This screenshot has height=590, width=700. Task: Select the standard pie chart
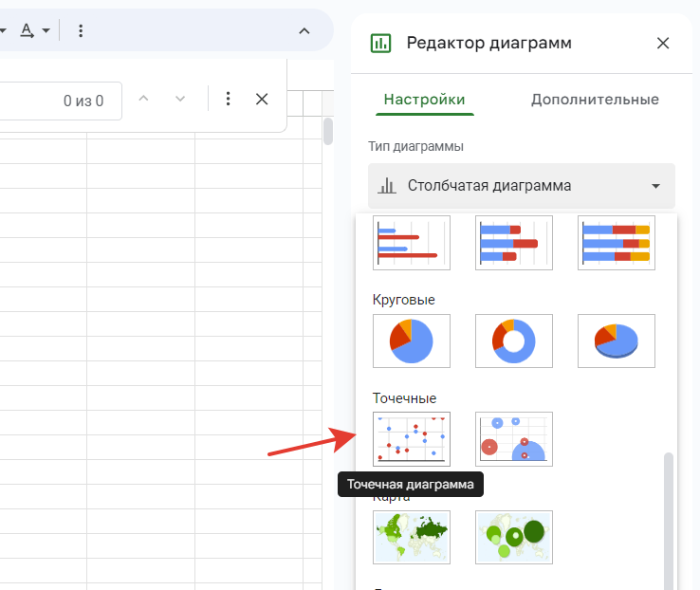[x=412, y=341]
